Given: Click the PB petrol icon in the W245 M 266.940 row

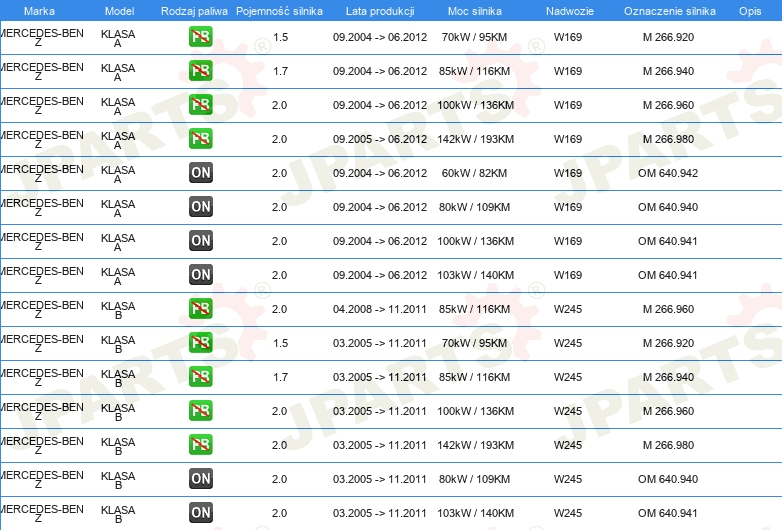Looking at the screenshot, I should [200, 376].
